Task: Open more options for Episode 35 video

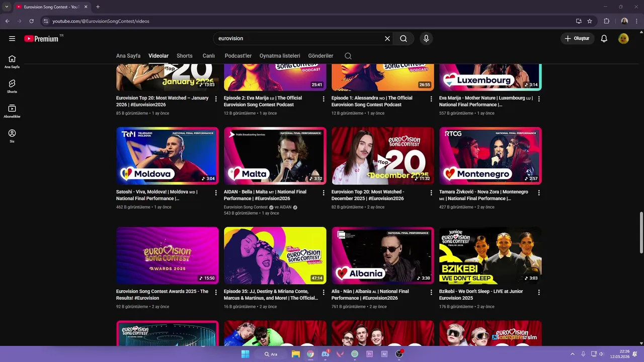Action: tap(324, 292)
